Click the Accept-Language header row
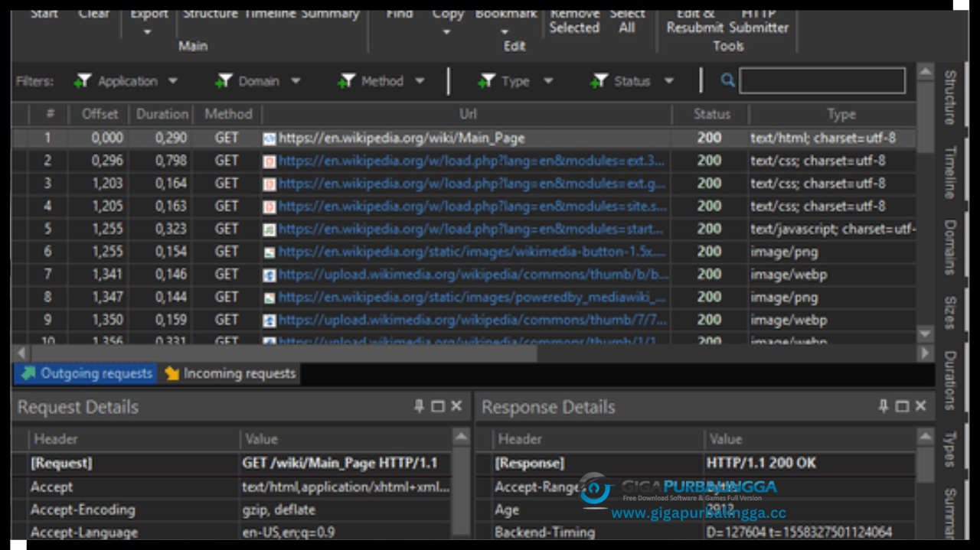The width and height of the screenshot is (980, 550). (x=232, y=532)
